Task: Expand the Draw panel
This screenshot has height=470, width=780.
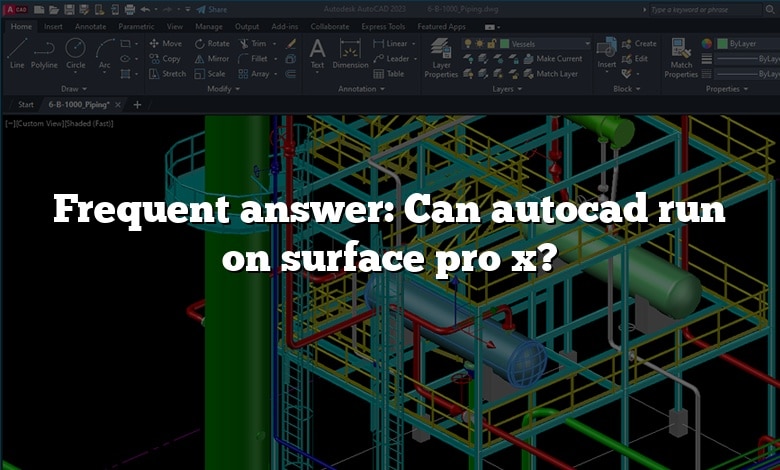Action: tap(74, 89)
